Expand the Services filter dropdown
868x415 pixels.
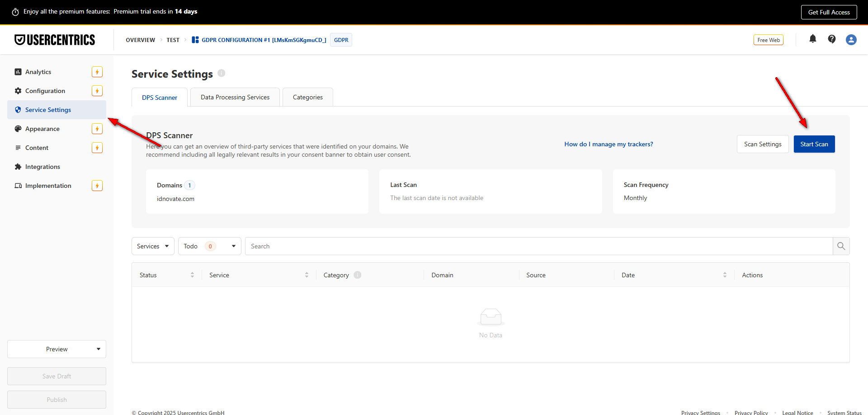coord(153,246)
